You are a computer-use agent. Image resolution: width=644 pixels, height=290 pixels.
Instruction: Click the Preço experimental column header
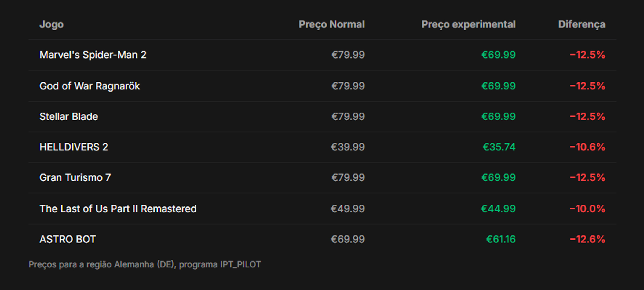click(x=468, y=24)
